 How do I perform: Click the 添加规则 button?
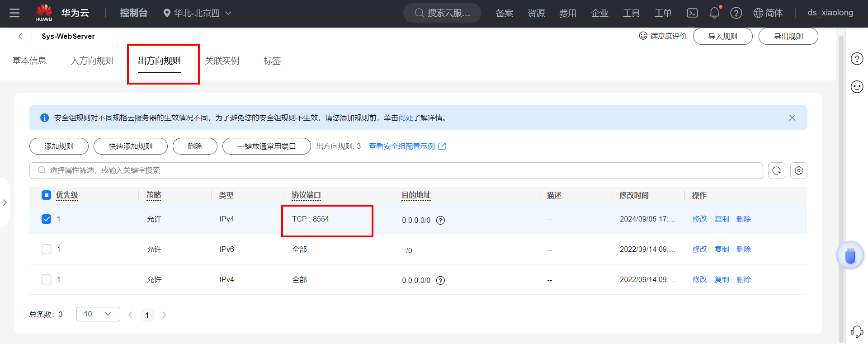(x=59, y=146)
